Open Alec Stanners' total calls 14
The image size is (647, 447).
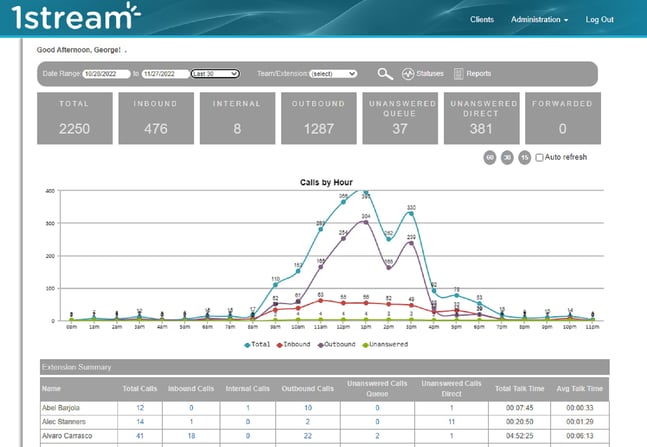click(x=140, y=422)
